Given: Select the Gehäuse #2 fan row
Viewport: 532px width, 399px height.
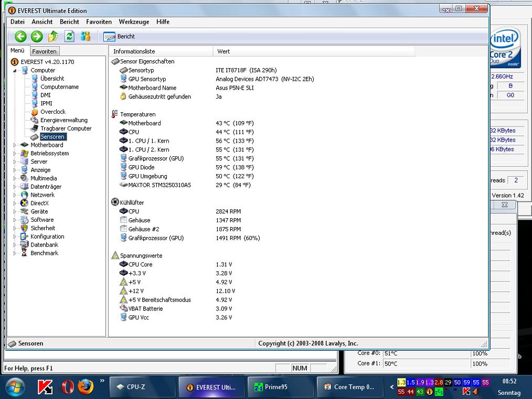Looking at the screenshot, I should (x=180, y=229).
